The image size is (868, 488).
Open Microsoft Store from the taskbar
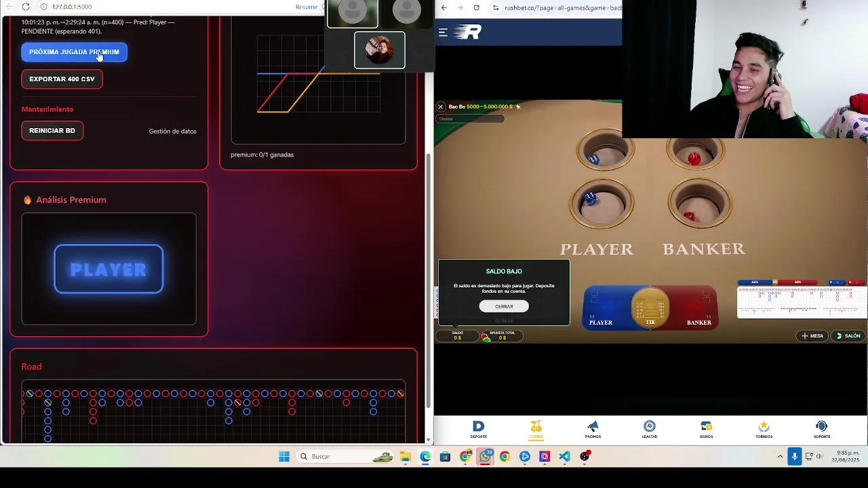[445, 457]
